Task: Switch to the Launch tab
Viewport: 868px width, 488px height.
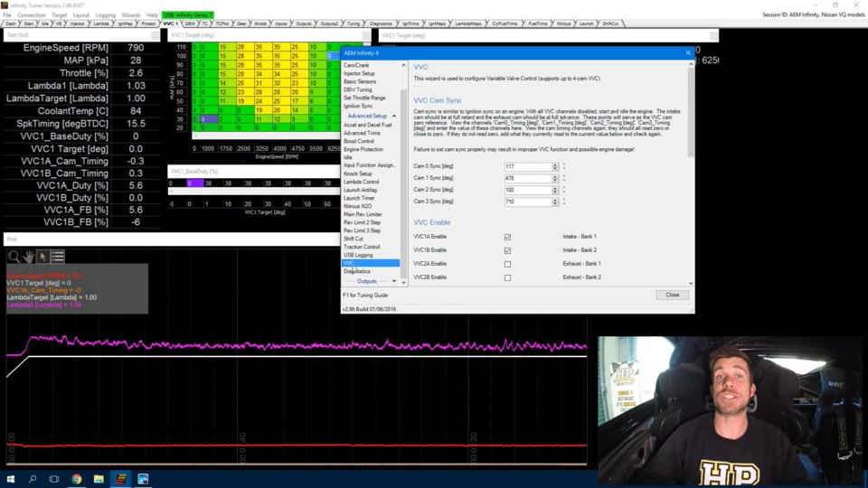Action: point(586,23)
